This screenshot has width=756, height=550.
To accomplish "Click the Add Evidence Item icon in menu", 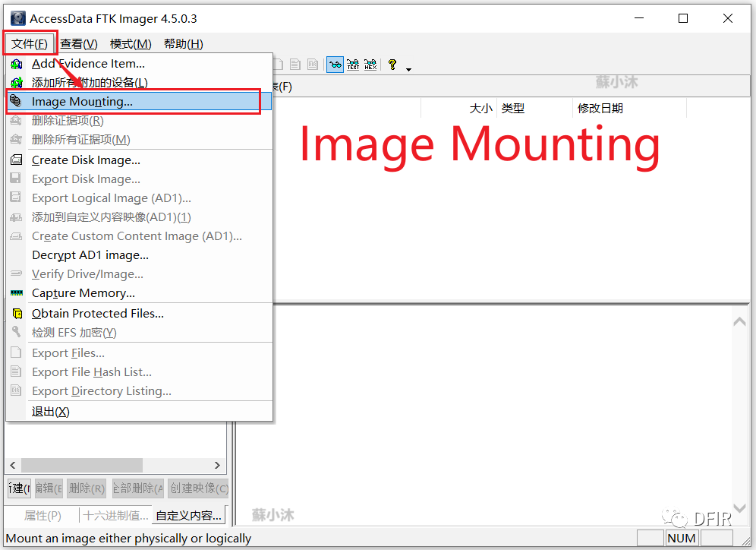I will pos(17,64).
